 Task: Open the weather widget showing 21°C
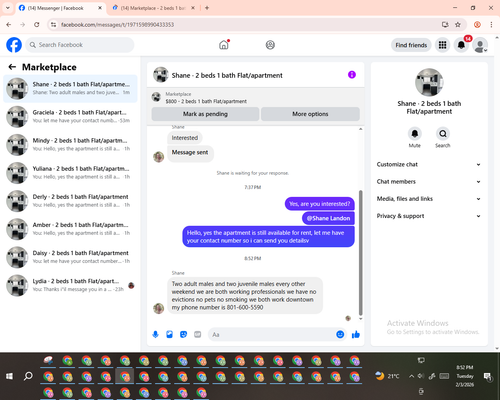[x=387, y=376]
